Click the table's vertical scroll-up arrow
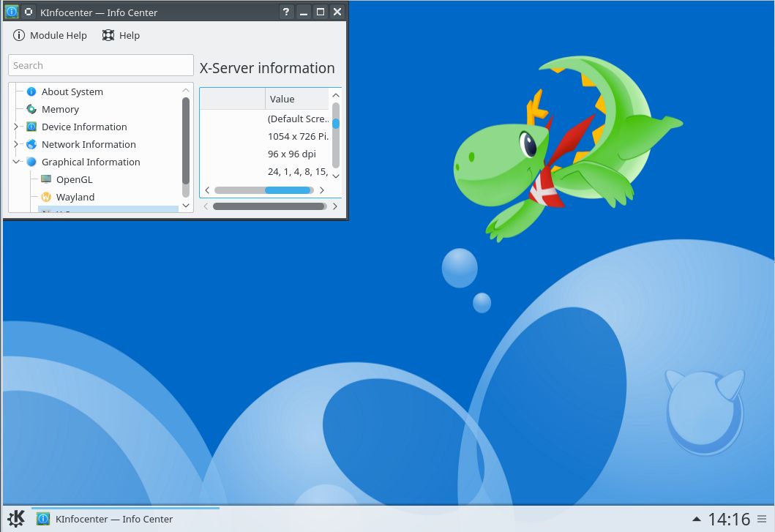The height and width of the screenshot is (532, 775). coord(336,95)
